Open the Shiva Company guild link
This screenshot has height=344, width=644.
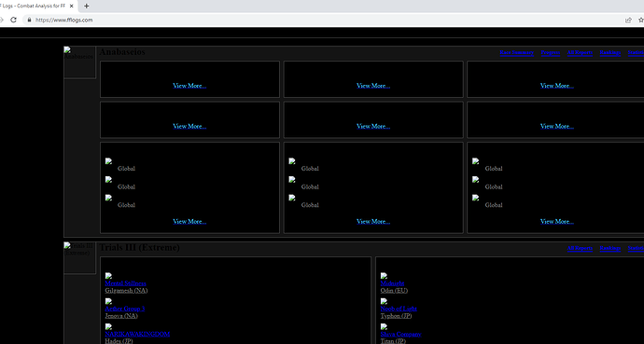[400, 334]
